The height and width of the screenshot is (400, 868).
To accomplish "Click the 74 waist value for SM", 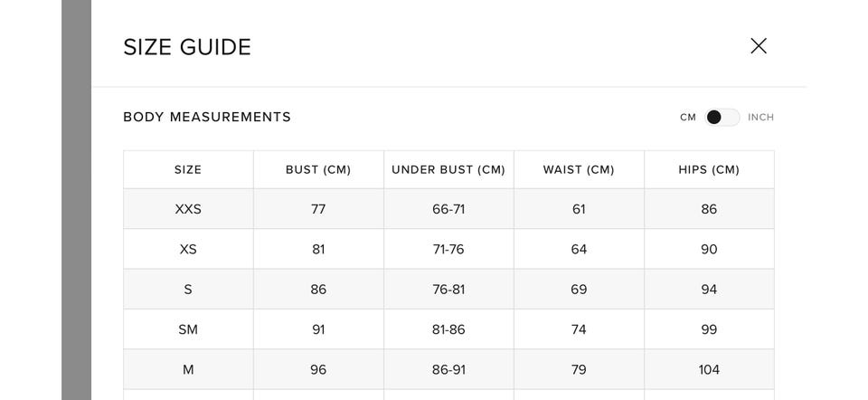I will tap(579, 329).
